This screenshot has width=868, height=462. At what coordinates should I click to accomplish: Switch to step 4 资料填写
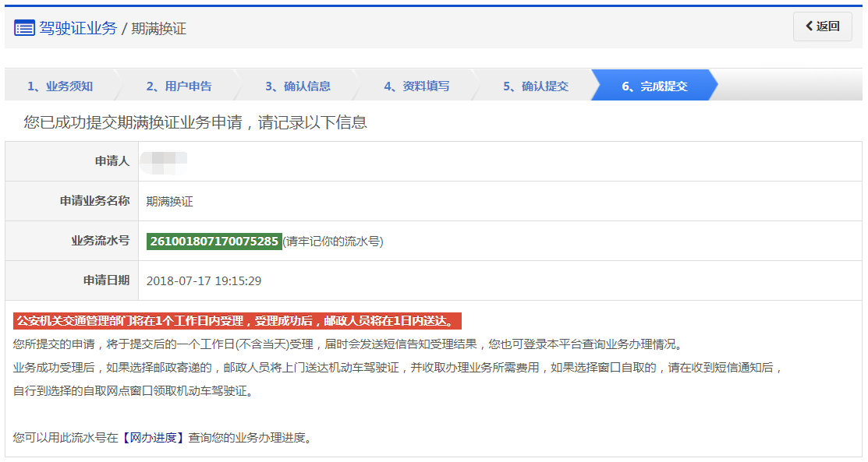point(416,86)
